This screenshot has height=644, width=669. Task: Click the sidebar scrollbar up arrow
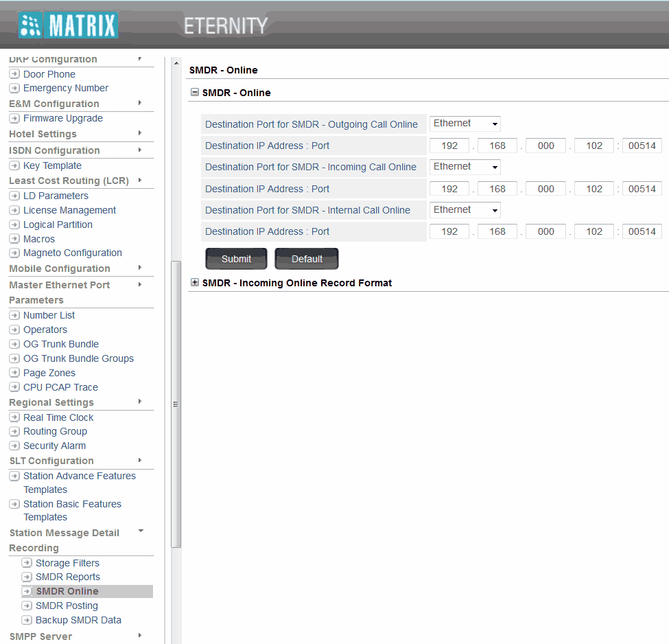[176, 63]
